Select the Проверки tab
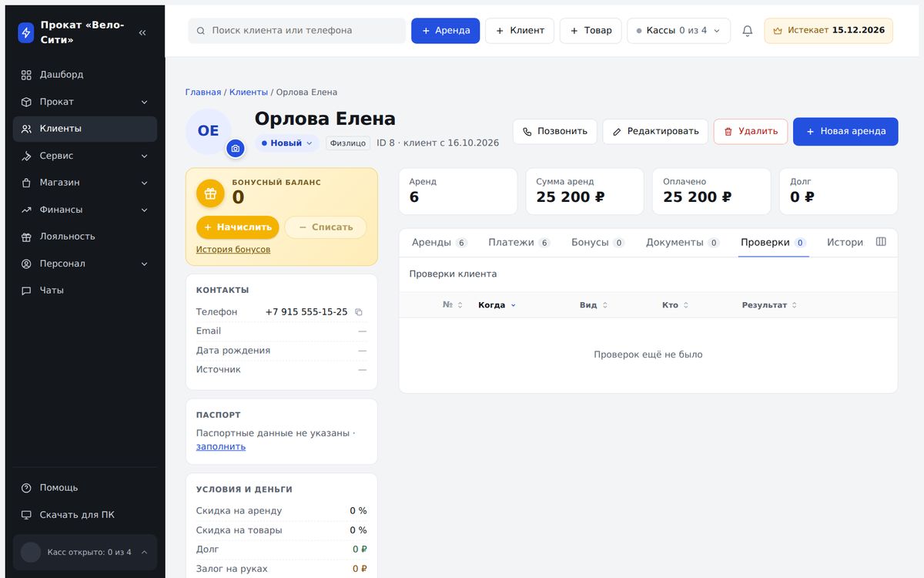The height and width of the screenshot is (578, 924). 773,242
